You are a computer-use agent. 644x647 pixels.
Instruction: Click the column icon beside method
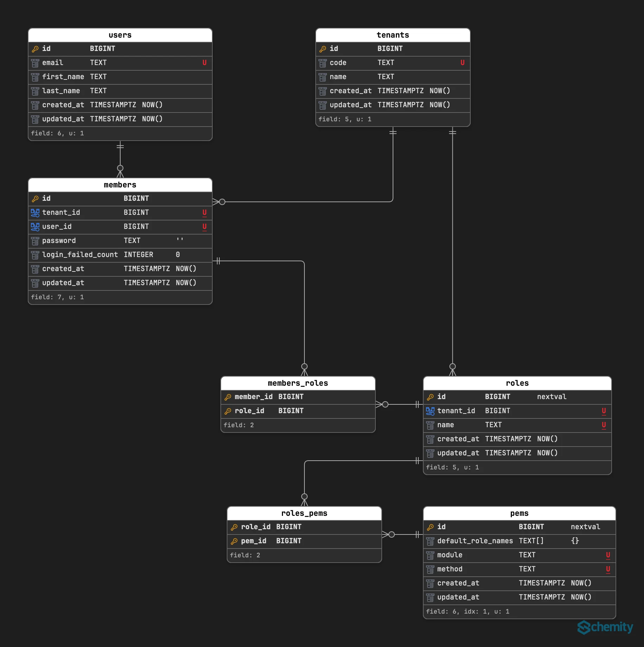[430, 569]
